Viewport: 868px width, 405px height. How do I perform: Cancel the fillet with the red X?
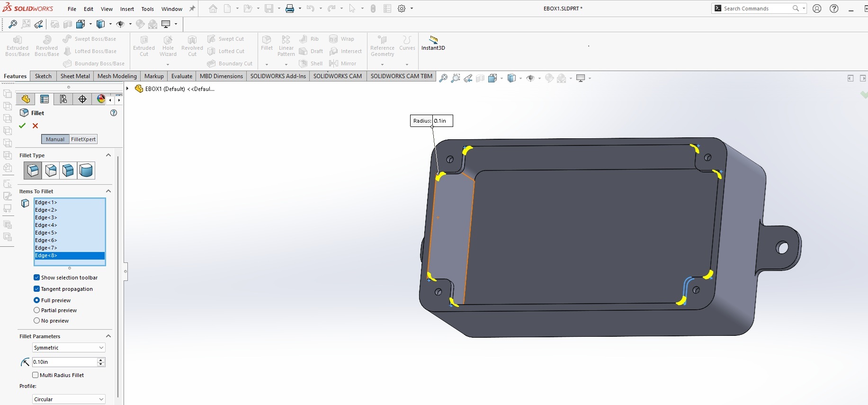pyautogui.click(x=35, y=126)
